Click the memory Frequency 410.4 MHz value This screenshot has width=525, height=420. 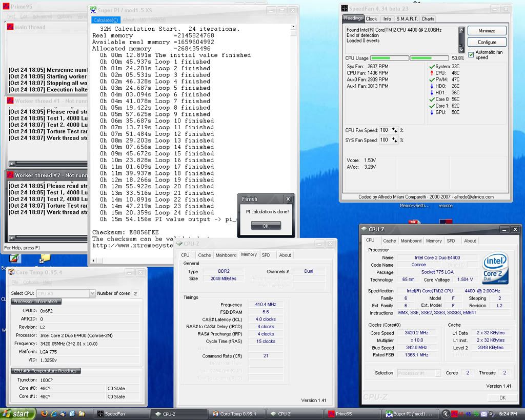click(266, 305)
